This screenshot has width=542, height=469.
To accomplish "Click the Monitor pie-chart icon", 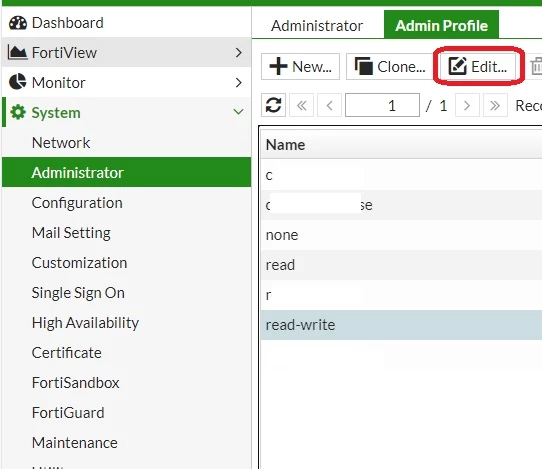I will (x=17, y=82).
